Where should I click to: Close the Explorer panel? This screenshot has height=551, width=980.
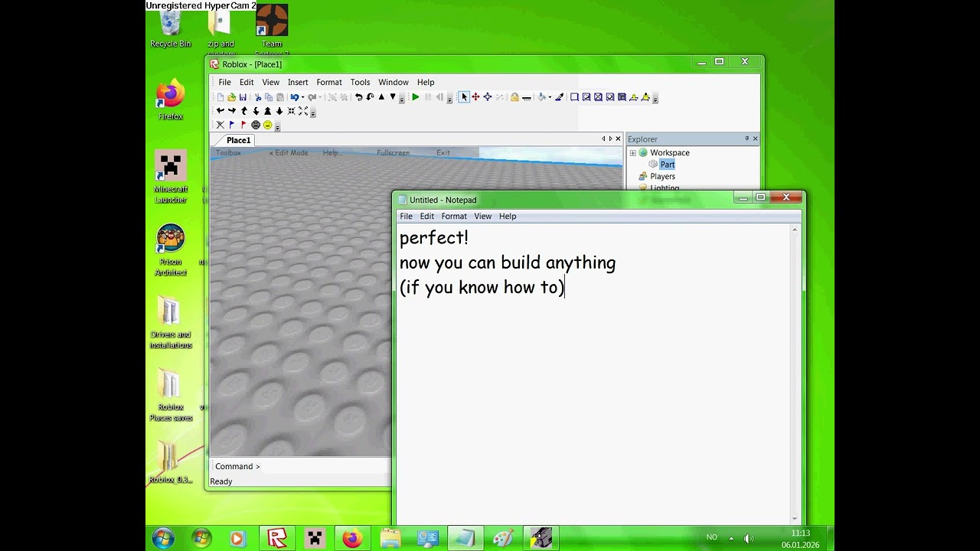tap(755, 139)
